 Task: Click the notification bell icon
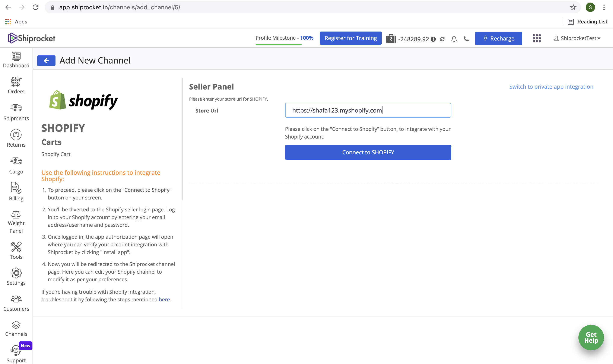click(454, 39)
